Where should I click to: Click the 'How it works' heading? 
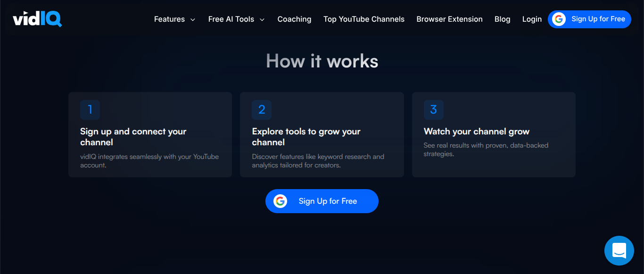[x=322, y=61]
